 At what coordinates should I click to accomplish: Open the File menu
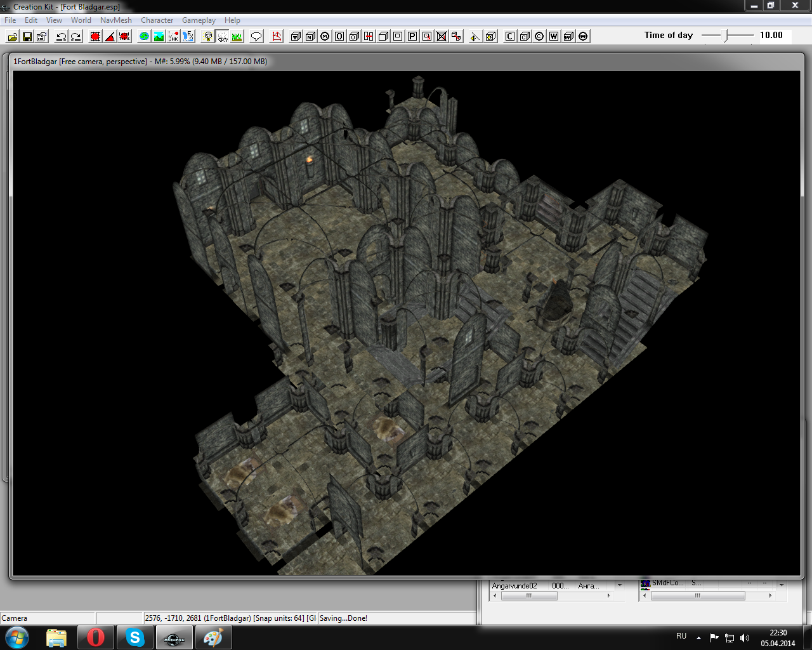point(11,20)
